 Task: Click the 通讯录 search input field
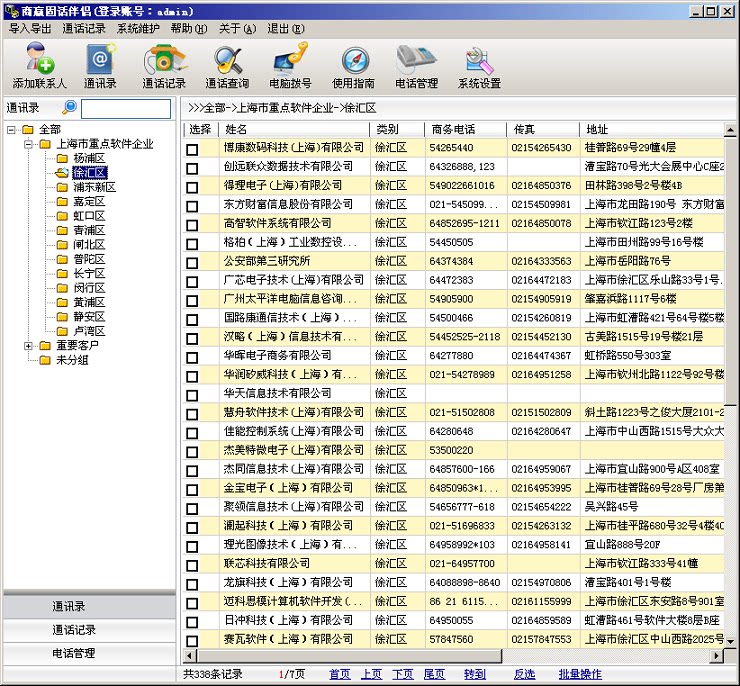click(126, 109)
